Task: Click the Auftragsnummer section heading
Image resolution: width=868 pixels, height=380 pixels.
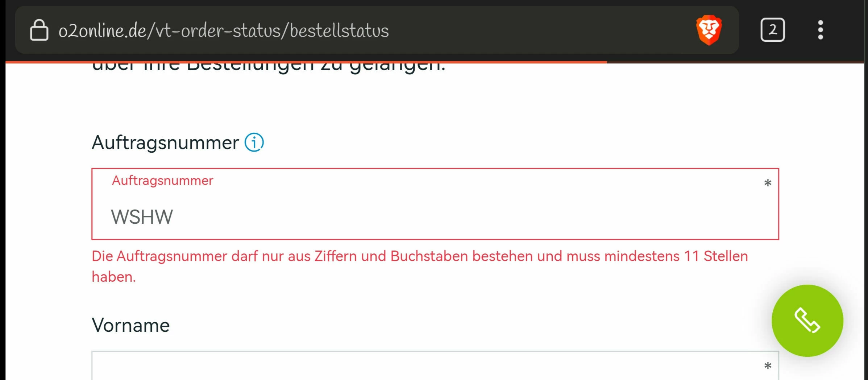Action: click(165, 142)
